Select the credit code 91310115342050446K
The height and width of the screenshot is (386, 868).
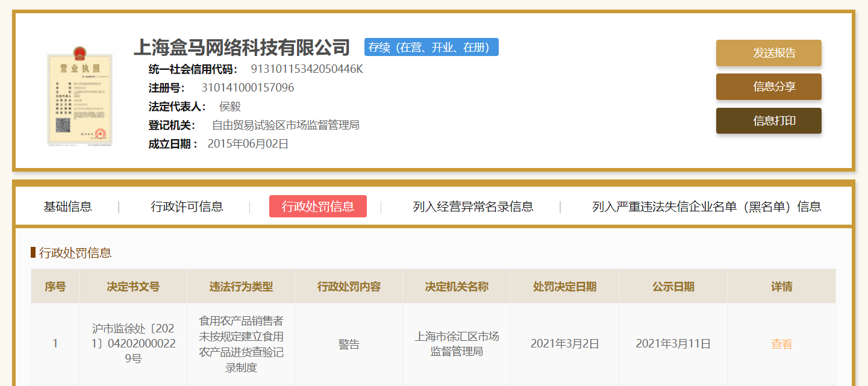[x=307, y=69]
